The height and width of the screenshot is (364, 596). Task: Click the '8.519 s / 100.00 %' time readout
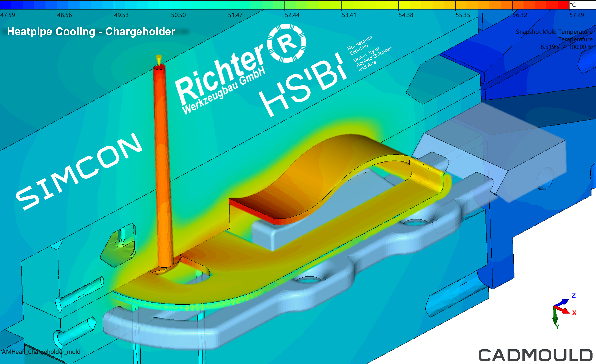pyautogui.click(x=566, y=47)
